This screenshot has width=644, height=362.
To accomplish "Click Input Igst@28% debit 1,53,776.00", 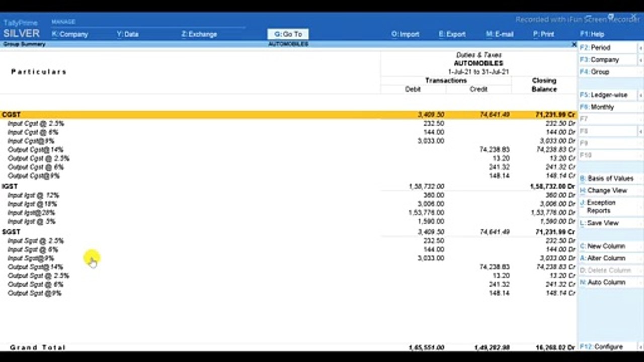I will [x=427, y=213].
